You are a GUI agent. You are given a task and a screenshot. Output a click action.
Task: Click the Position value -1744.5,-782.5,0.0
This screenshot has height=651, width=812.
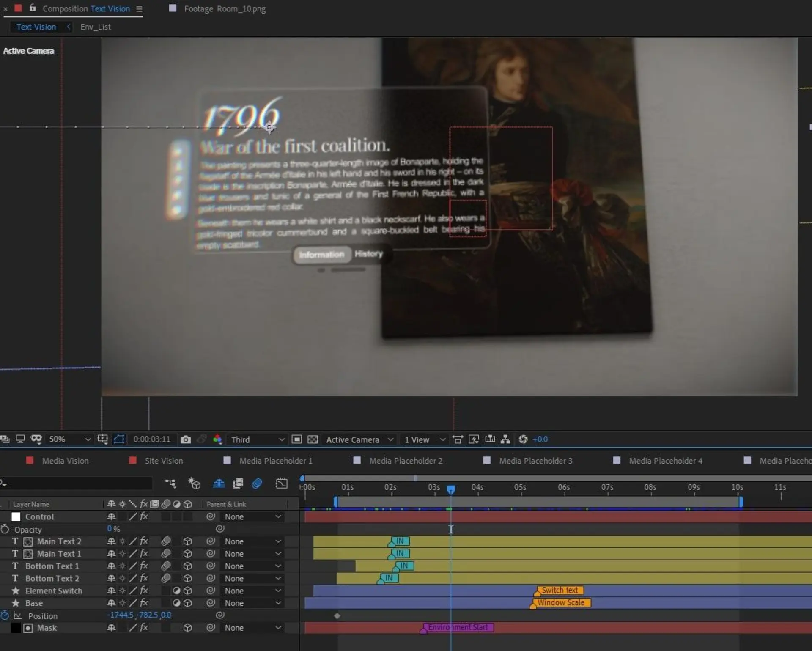click(x=139, y=615)
